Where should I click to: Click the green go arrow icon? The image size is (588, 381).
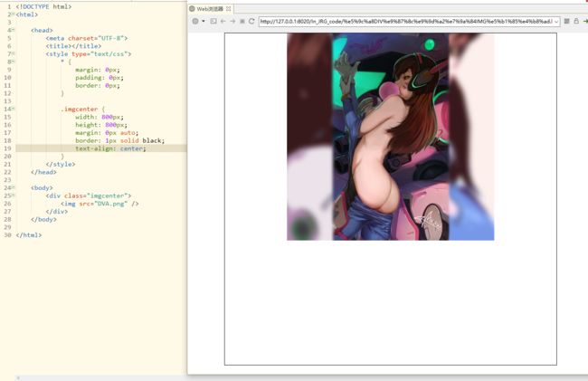pos(585,22)
